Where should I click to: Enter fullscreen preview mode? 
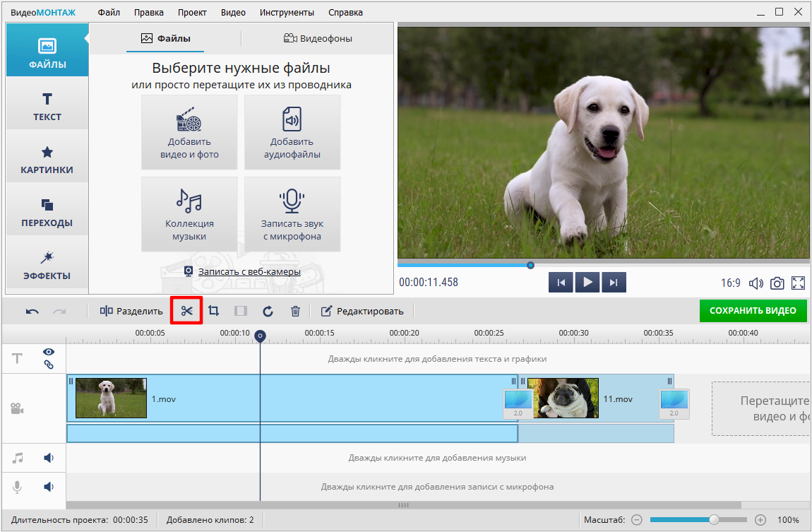799,283
